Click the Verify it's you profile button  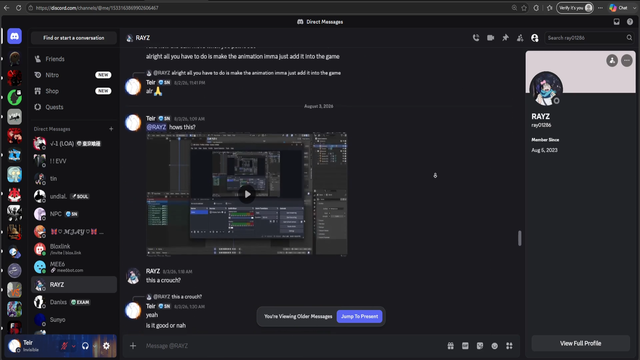coord(575,8)
